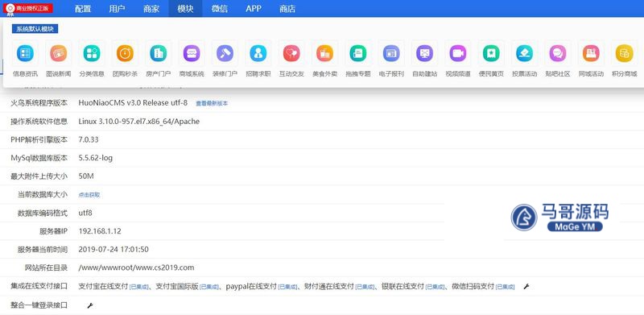This screenshot has width=644, height=315.
Task: Click the 操作系统软件信息 label
Action: [x=39, y=122]
